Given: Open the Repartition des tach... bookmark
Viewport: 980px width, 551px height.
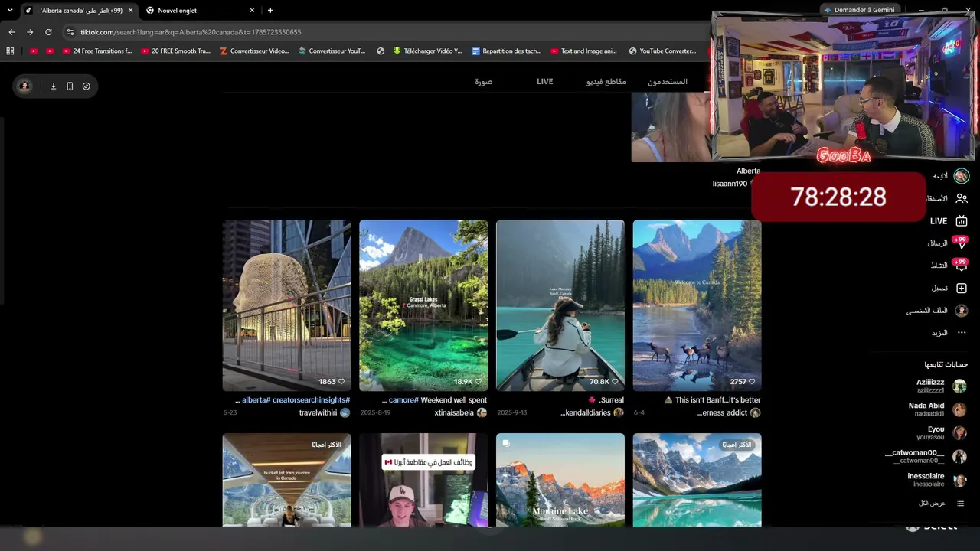Looking at the screenshot, I should click(x=506, y=51).
